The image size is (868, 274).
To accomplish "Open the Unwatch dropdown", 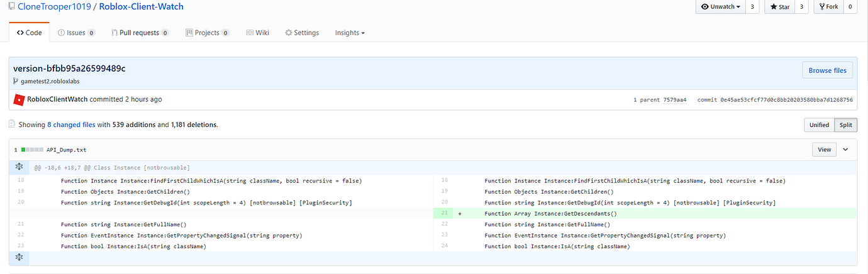I will coord(721,6).
